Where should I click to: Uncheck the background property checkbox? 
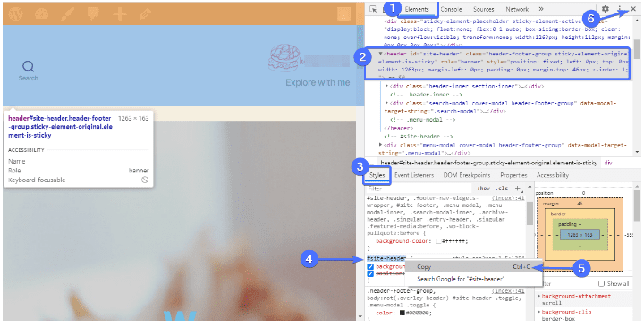370,266
